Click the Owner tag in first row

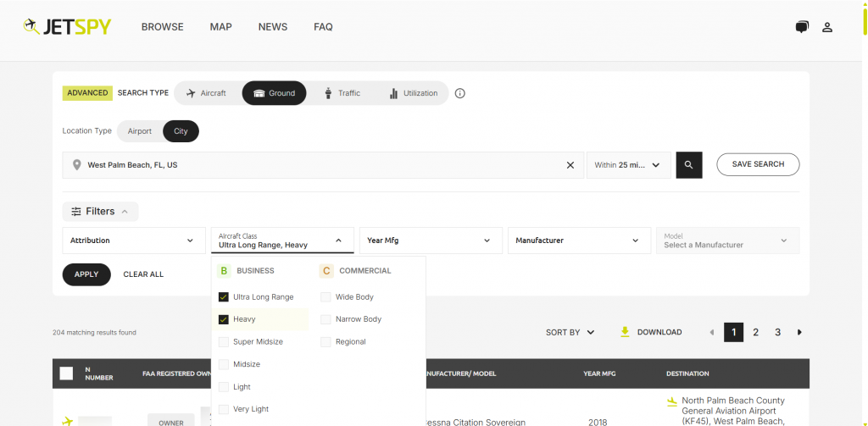[x=171, y=421]
